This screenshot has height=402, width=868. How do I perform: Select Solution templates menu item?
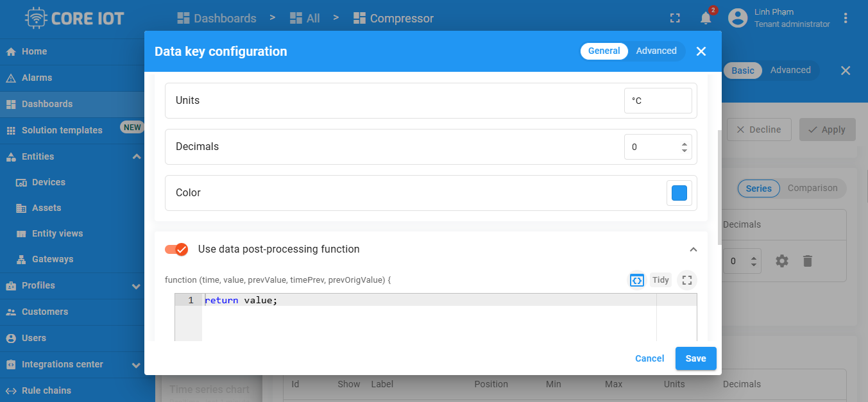[x=62, y=130]
